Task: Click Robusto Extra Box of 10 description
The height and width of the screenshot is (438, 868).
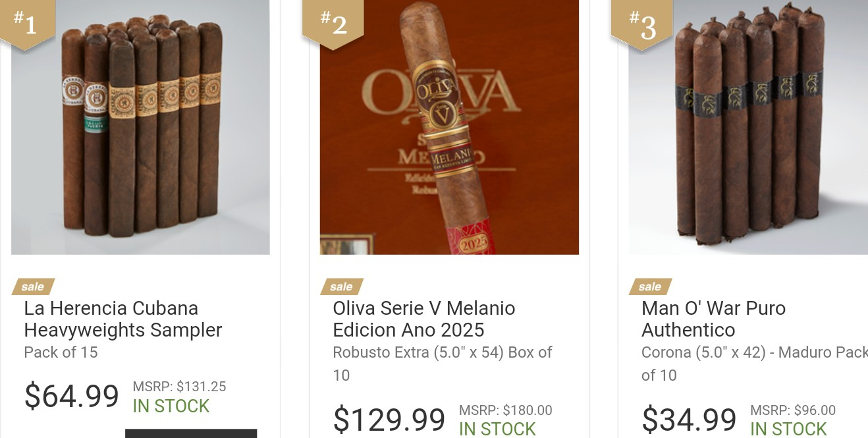Action: point(443,364)
